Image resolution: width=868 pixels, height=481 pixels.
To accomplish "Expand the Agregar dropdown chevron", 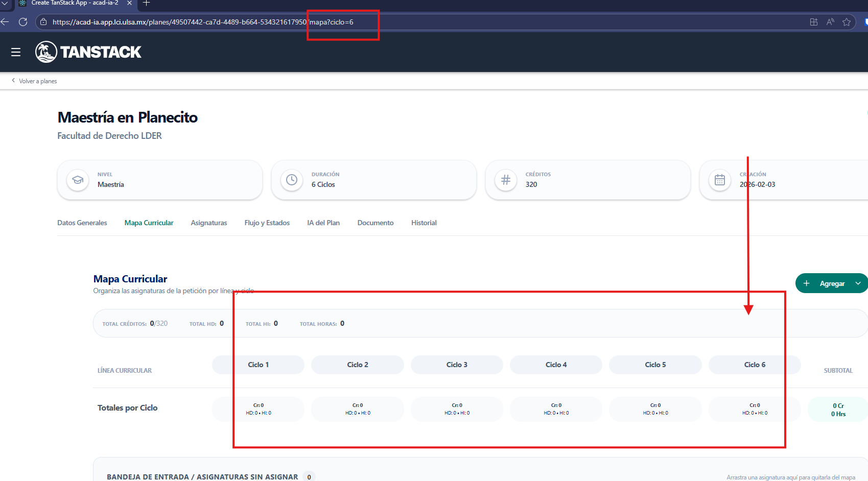I will (858, 283).
